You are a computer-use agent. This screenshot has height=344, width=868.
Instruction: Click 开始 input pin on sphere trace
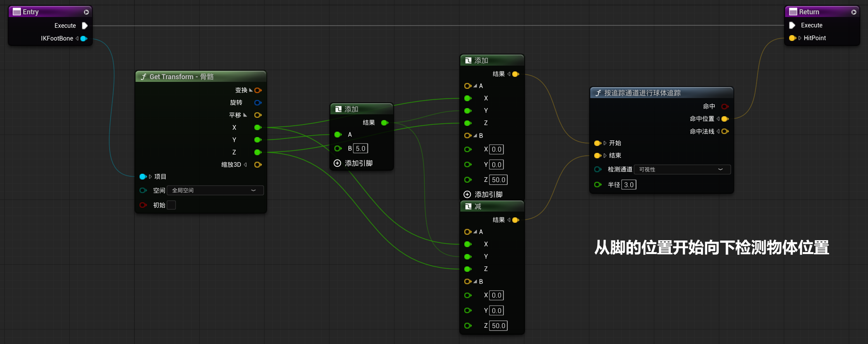598,143
